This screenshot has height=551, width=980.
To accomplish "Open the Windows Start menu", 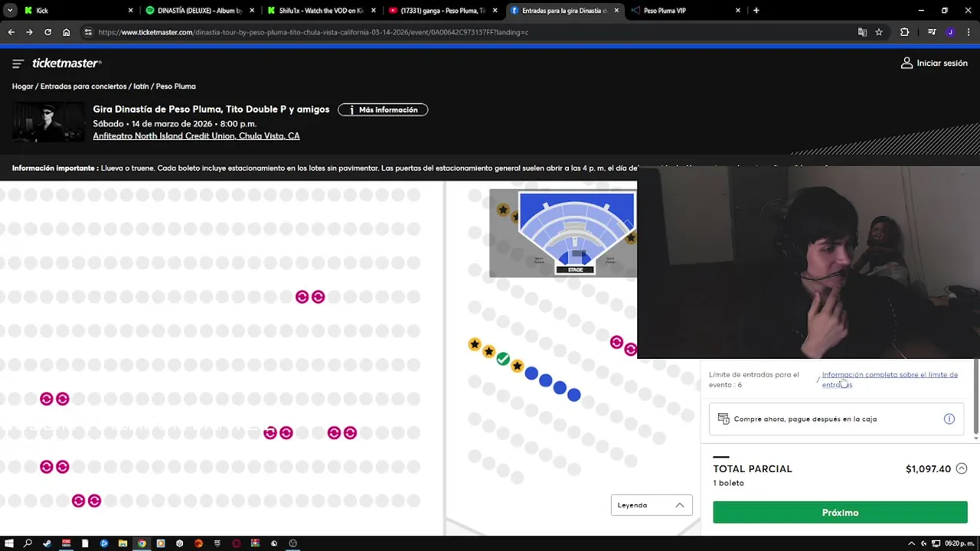I will pyautogui.click(x=9, y=543).
